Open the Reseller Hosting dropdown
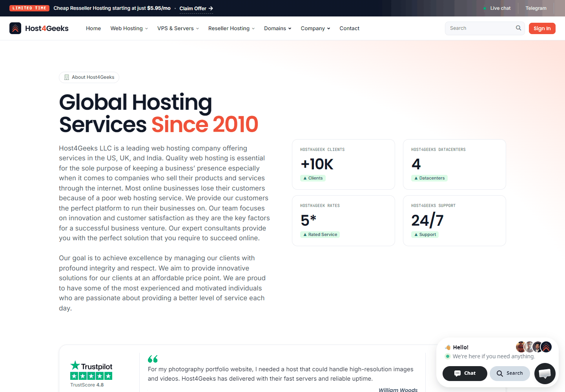Screen dimensions: 565x392 (231, 28)
